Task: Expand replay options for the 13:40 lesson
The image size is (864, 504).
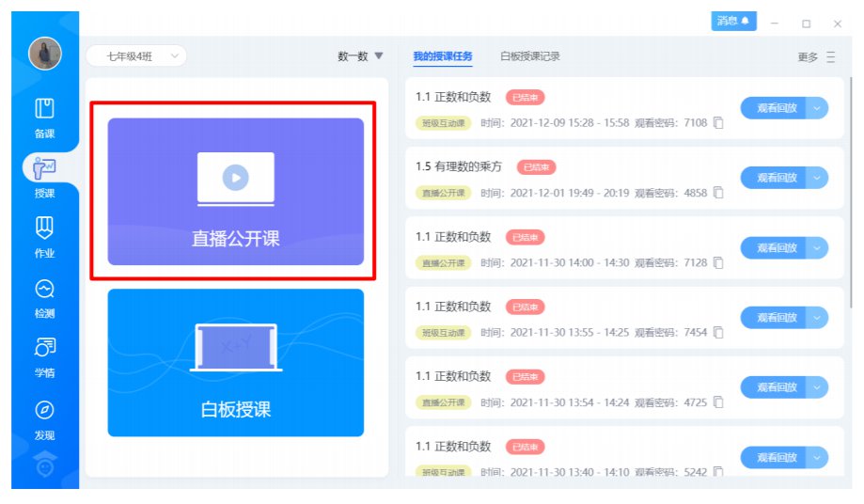Action: pyautogui.click(x=817, y=458)
